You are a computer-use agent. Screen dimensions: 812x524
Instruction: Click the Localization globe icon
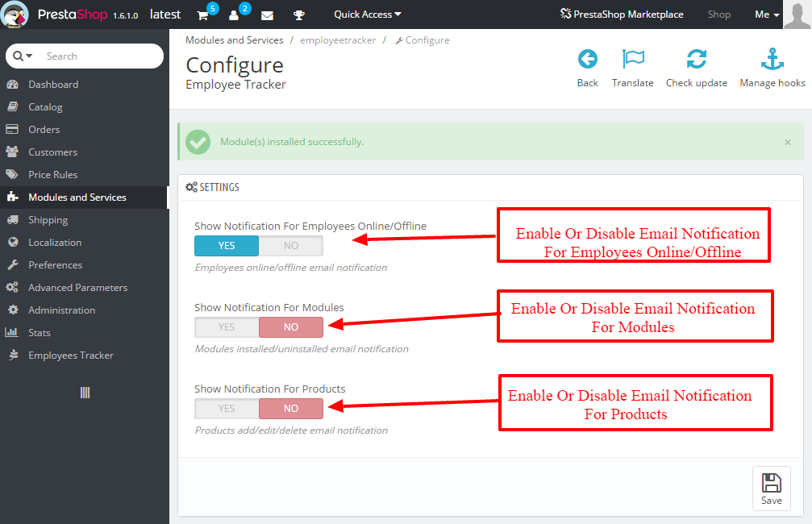tap(13, 242)
